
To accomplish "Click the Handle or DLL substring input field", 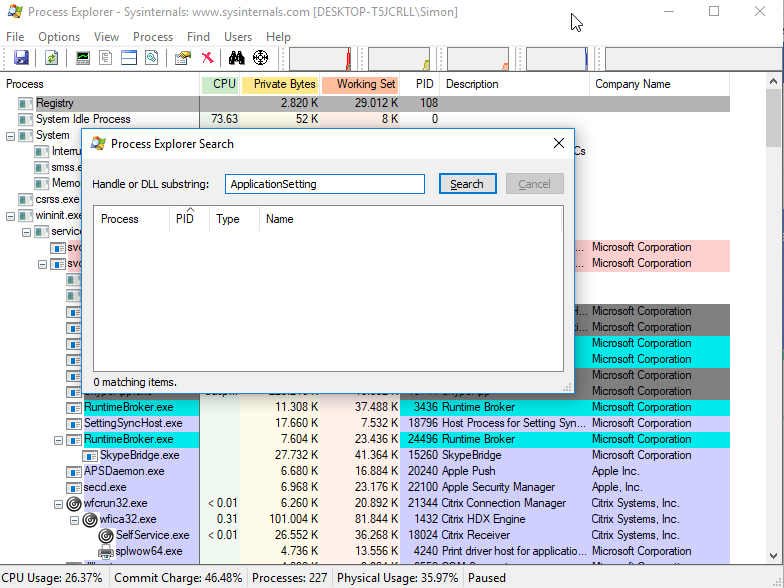I will click(325, 184).
